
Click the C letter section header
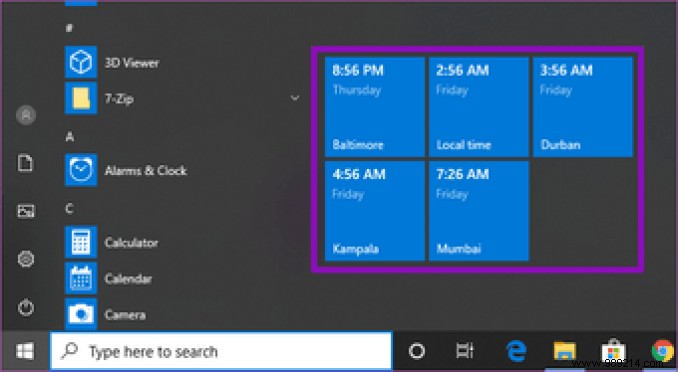click(69, 209)
